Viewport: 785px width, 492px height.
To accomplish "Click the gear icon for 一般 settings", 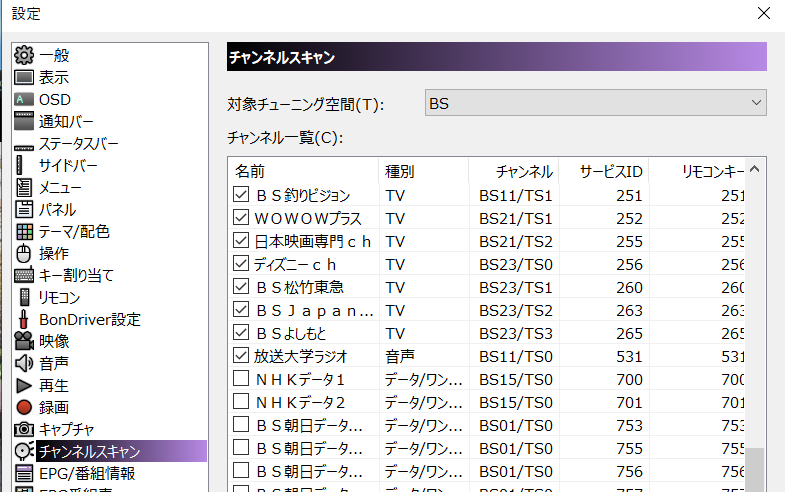I will point(24,55).
